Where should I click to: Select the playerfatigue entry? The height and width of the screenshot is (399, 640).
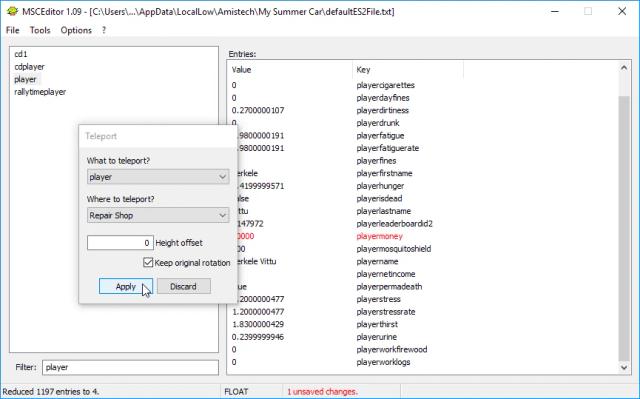(380, 136)
